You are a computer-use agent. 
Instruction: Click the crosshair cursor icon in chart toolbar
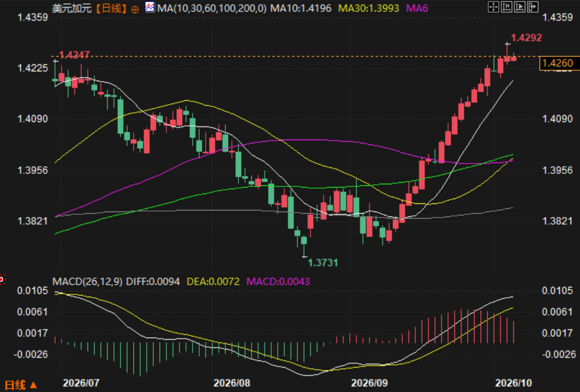pyautogui.click(x=493, y=7)
